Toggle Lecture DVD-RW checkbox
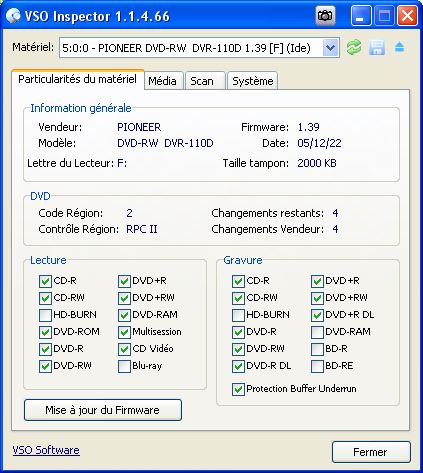Screen dimensions: 423x473 tap(45, 366)
